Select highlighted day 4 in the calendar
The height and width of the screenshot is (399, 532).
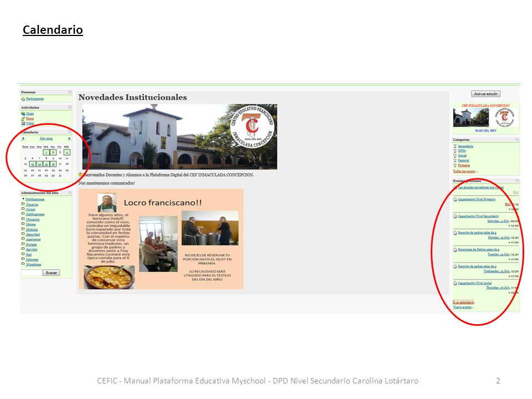tap(67, 152)
